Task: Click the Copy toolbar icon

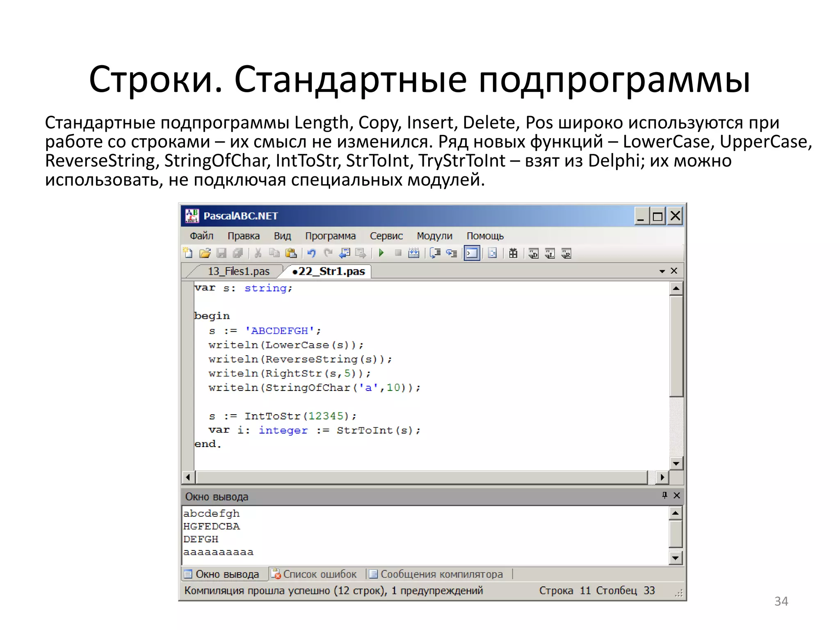Action: 274,253
